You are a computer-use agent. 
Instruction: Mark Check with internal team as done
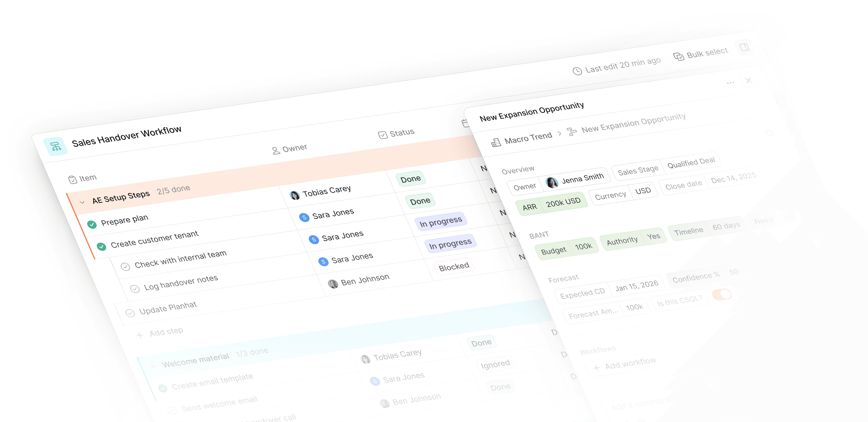point(125,267)
